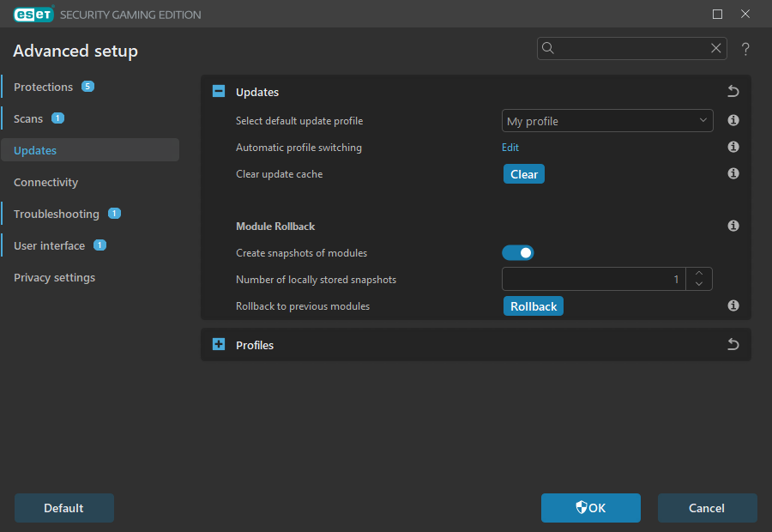Click the Scans badge showing 1
This screenshot has width=772, height=532.
pos(57,118)
